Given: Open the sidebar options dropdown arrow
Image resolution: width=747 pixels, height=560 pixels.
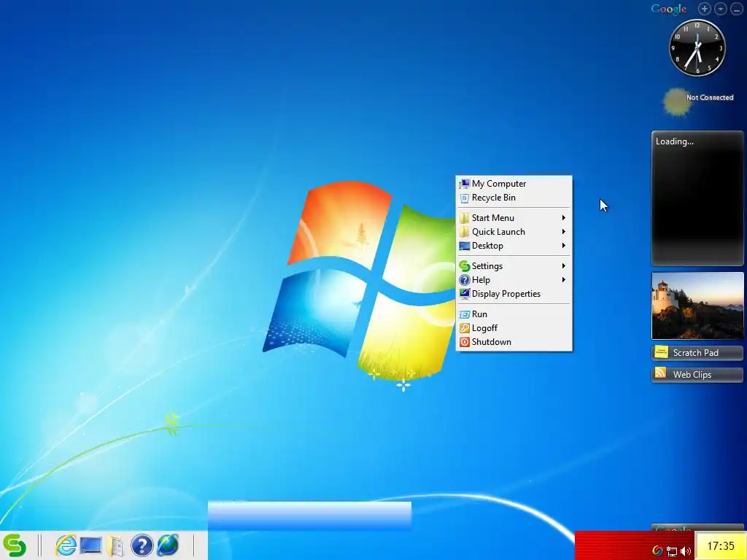Looking at the screenshot, I should tap(720, 9).
